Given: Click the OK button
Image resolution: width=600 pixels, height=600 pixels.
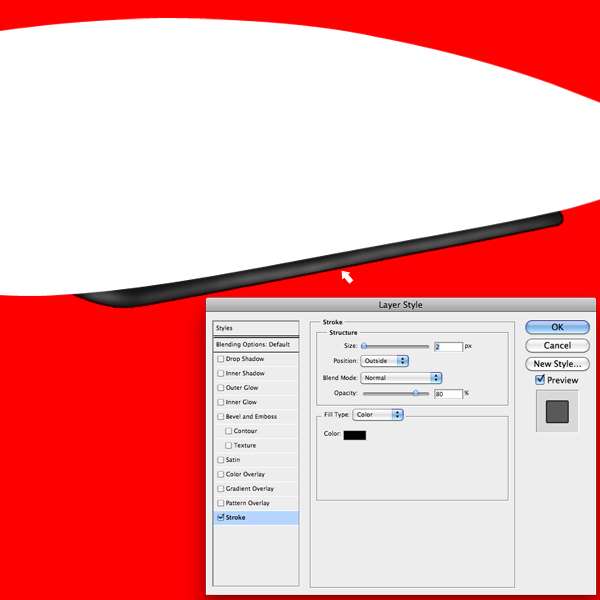Looking at the screenshot, I should (x=557, y=327).
